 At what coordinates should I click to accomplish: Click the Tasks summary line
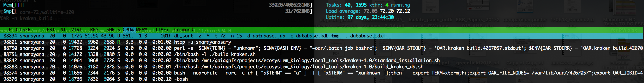[x=368, y=5]
